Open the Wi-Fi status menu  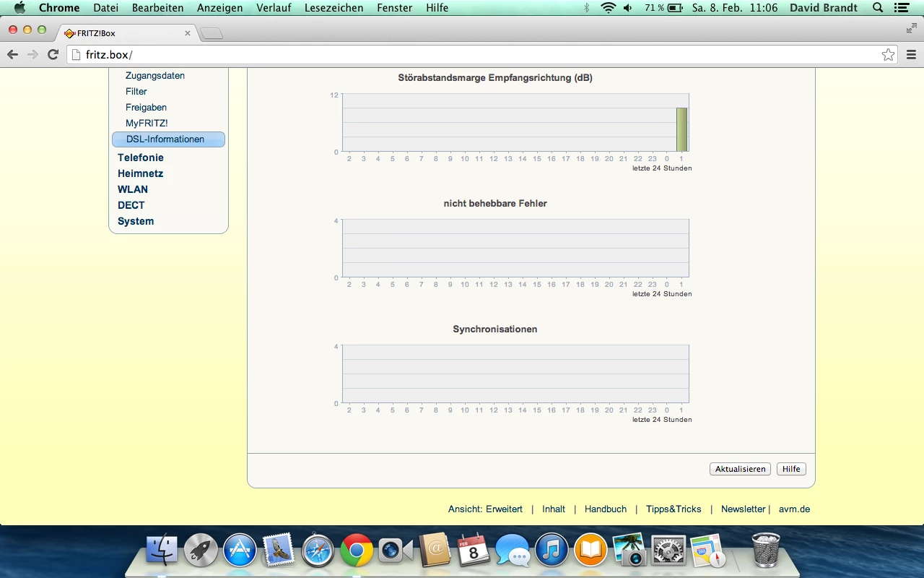click(609, 8)
